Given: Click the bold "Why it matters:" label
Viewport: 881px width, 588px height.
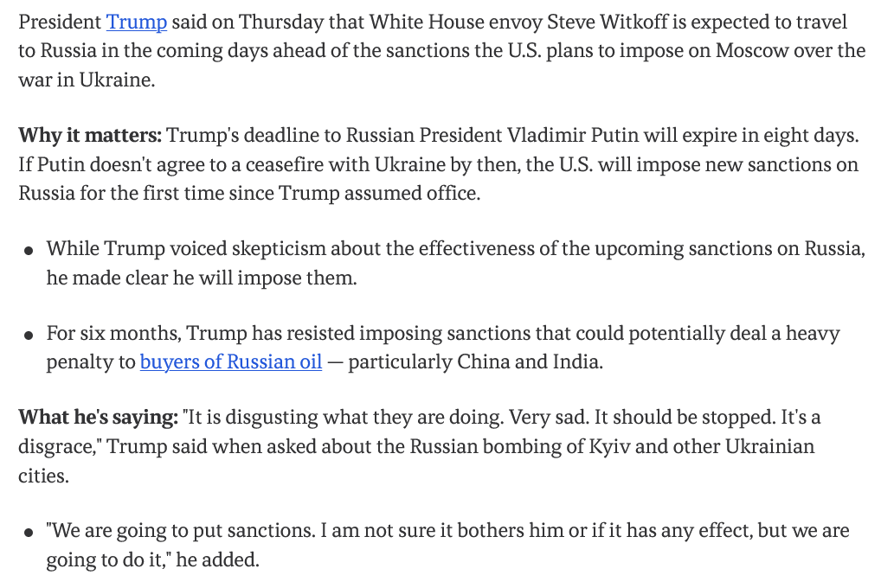Looking at the screenshot, I should click(90, 136).
